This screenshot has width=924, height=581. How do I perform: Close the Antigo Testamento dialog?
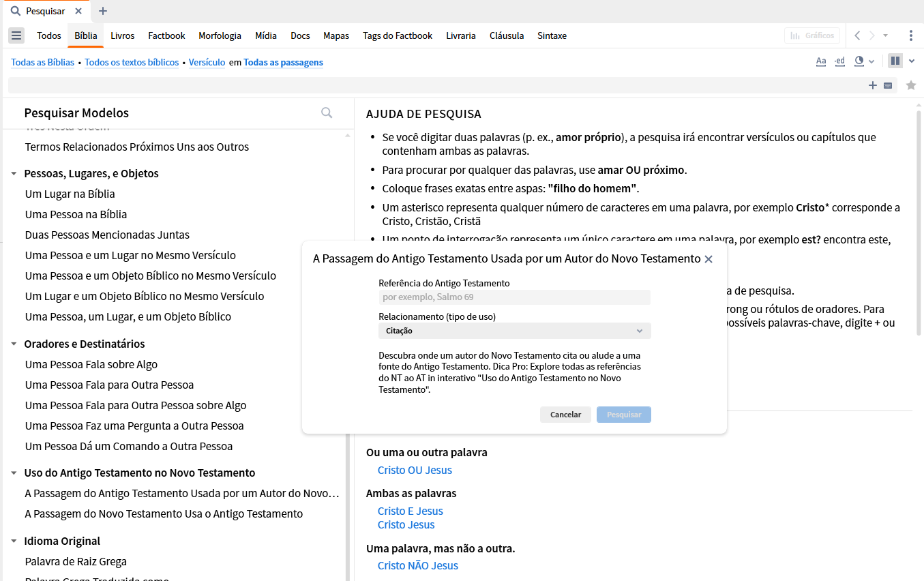709,259
